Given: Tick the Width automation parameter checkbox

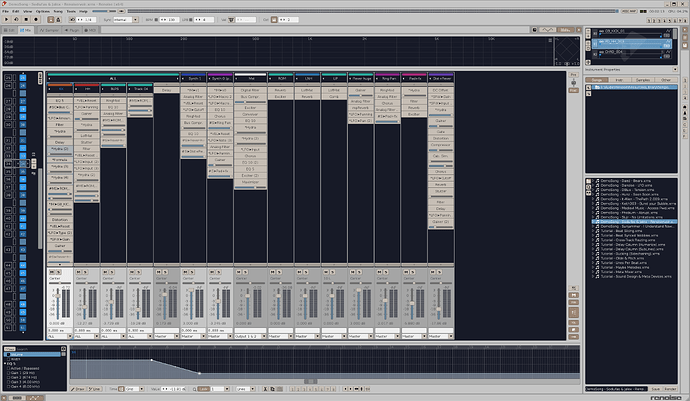Looking at the screenshot, I should point(9,359).
